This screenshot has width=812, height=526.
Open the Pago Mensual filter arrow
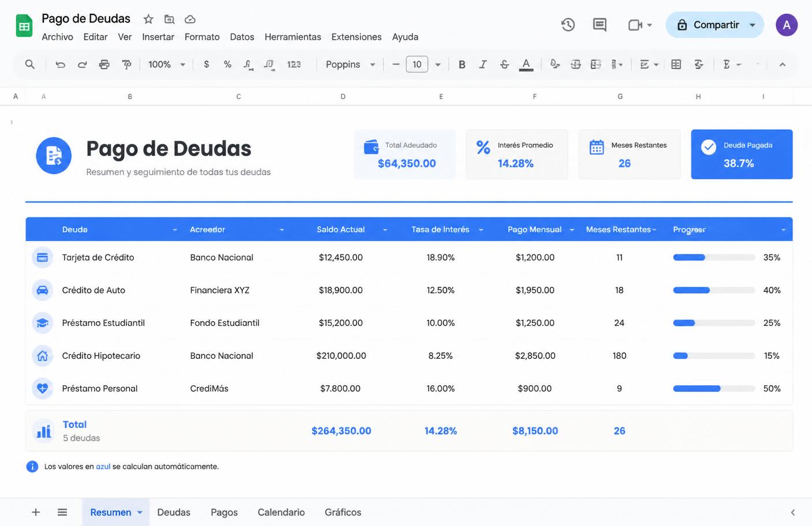click(572, 230)
